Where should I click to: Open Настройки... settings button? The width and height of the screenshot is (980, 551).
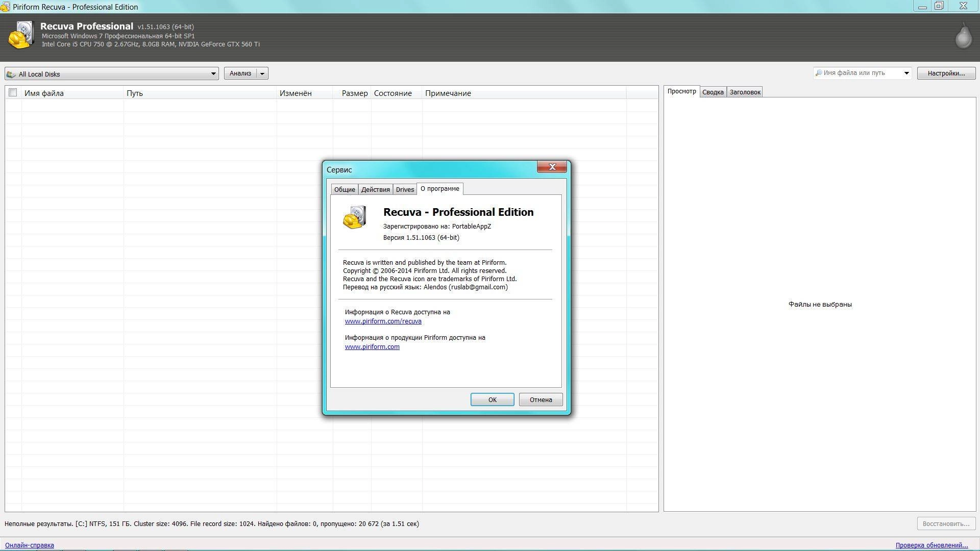(x=946, y=73)
